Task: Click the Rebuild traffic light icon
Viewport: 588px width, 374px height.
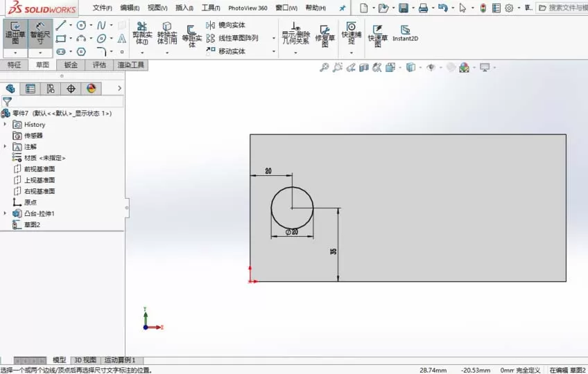Action: point(483,8)
